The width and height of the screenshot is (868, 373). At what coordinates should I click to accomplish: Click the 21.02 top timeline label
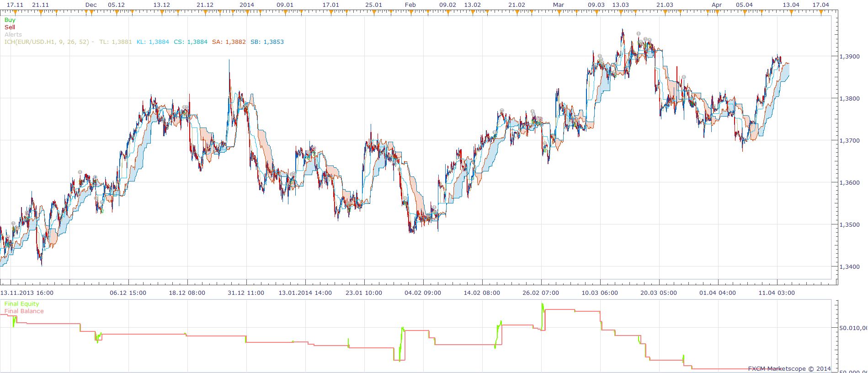click(517, 5)
